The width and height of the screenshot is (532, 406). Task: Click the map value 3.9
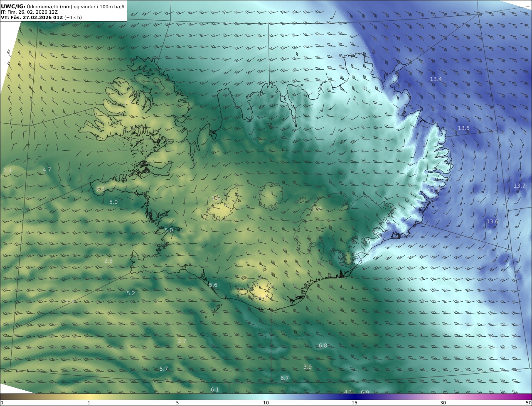pyautogui.click(x=308, y=367)
